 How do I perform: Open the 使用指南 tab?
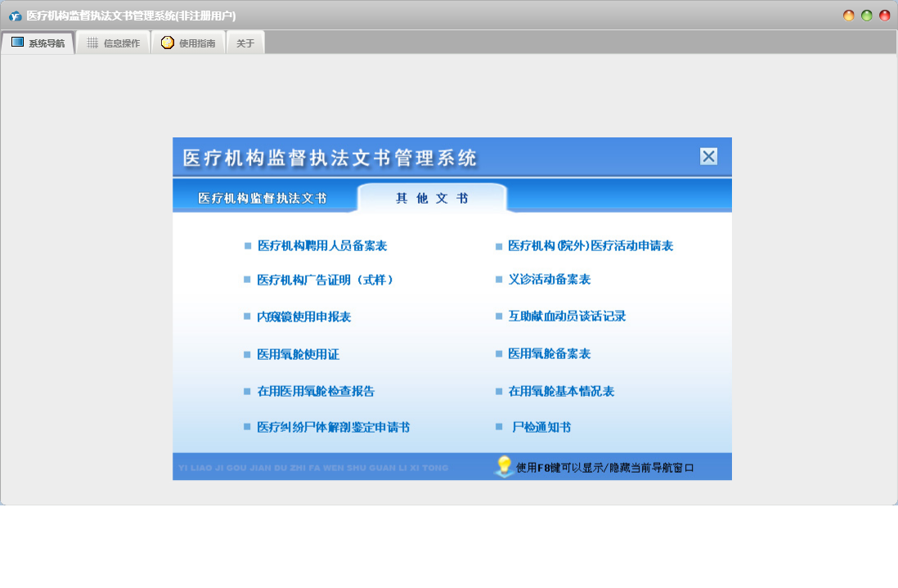(x=188, y=43)
